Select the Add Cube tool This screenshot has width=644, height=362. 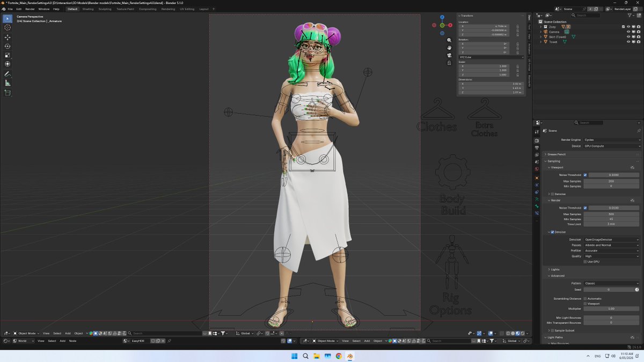coord(8,93)
